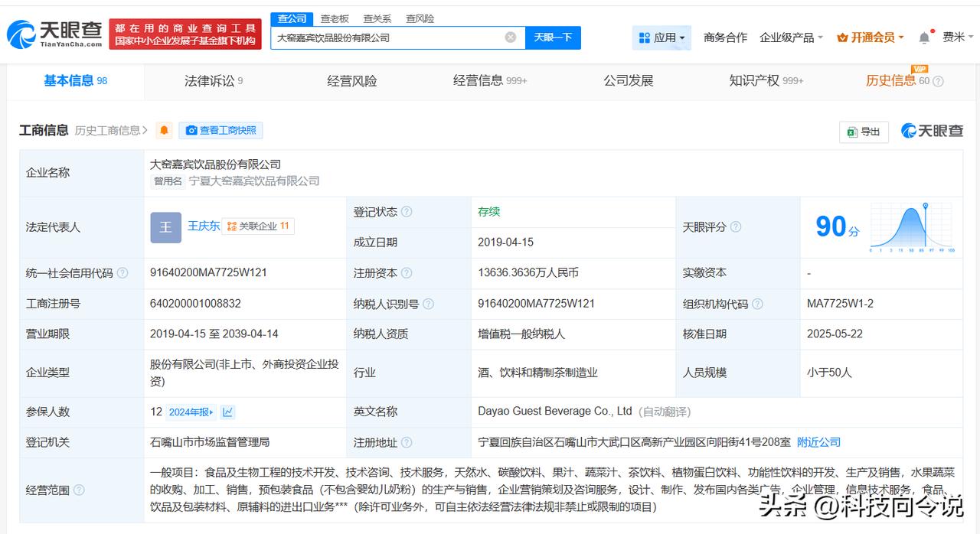Click 附近公司 link
The height and width of the screenshot is (534, 980).
pyautogui.click(x=818, y=442)
